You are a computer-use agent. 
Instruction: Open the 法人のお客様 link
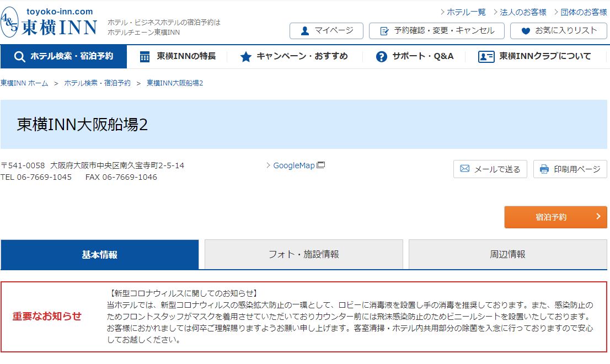click(x=523, y=12)
